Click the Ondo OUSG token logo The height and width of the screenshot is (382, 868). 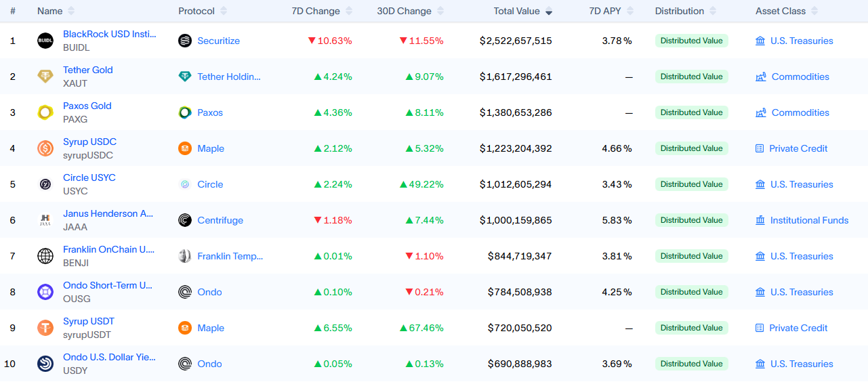[45, 292]
